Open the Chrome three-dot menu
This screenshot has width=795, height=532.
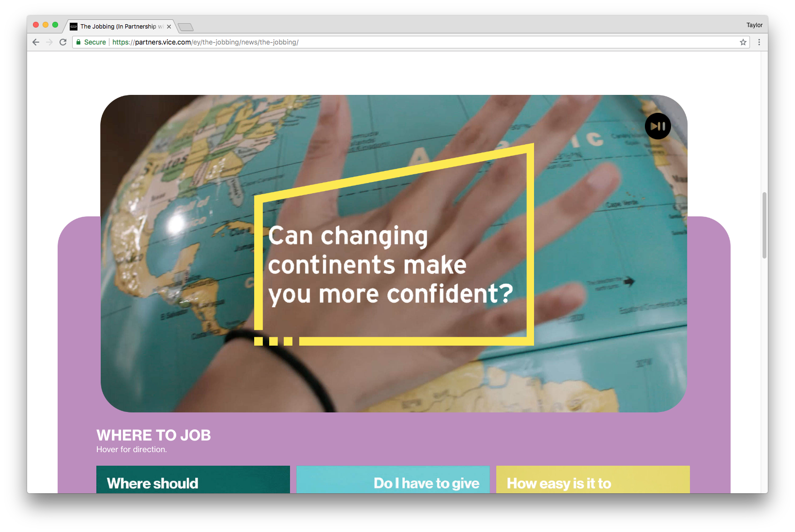click(x=759, y=42)
